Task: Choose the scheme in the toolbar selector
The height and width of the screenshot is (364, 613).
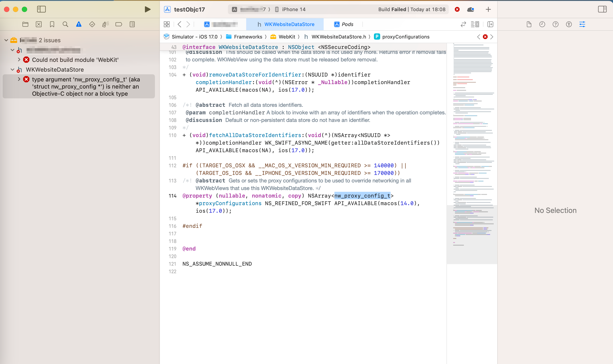Action: 249,9
